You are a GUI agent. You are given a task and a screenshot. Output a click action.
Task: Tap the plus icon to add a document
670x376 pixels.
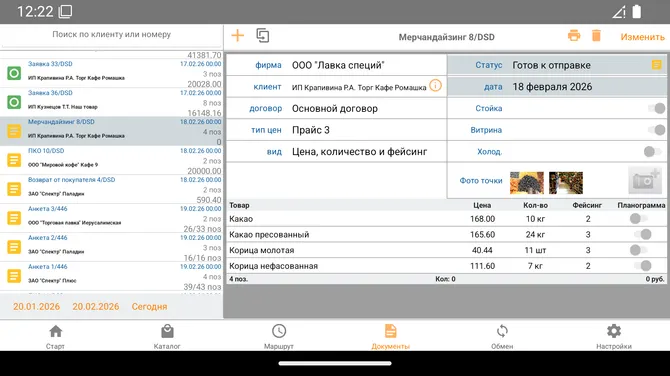238,35
